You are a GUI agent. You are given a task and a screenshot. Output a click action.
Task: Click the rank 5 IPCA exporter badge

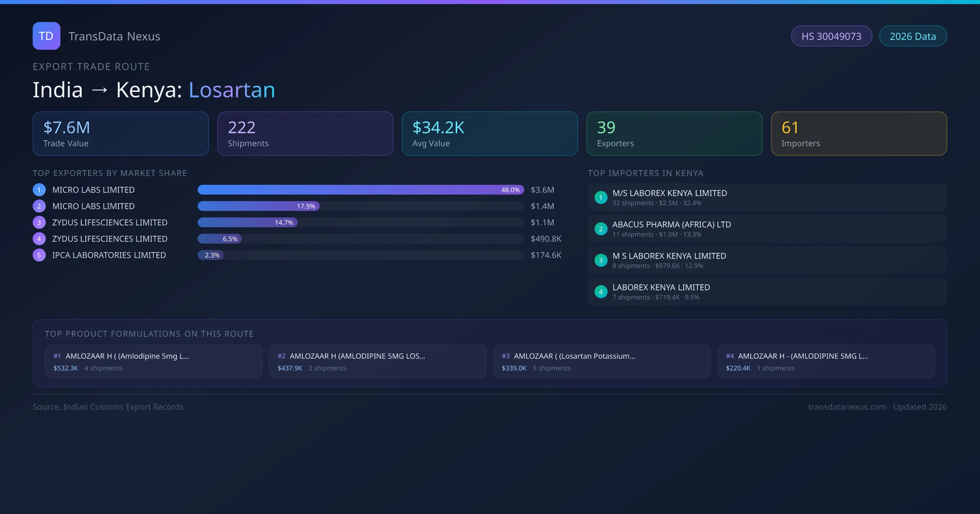[x=39, y=255]
